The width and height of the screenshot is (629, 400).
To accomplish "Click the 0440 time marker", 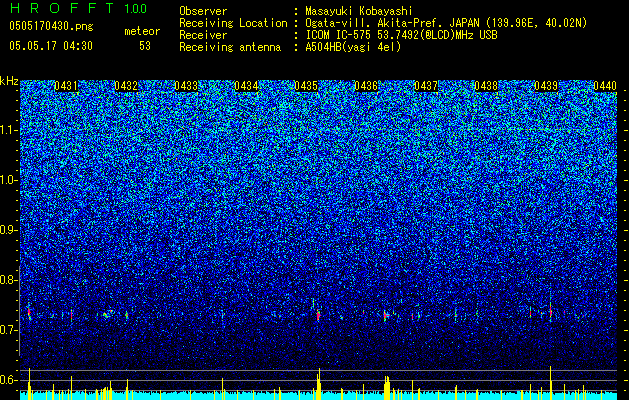I will (x=605, y=86).
